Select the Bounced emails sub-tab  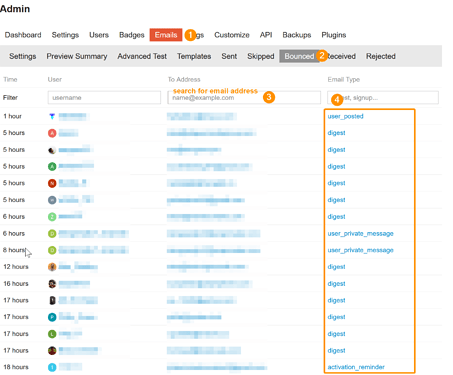pyautogui.click(x=299, y=56)
